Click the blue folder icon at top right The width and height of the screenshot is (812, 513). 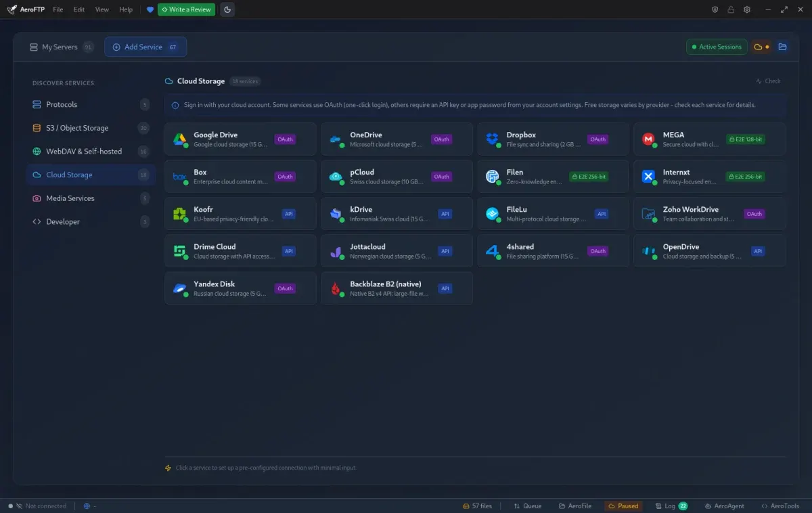tap(783, 47)
